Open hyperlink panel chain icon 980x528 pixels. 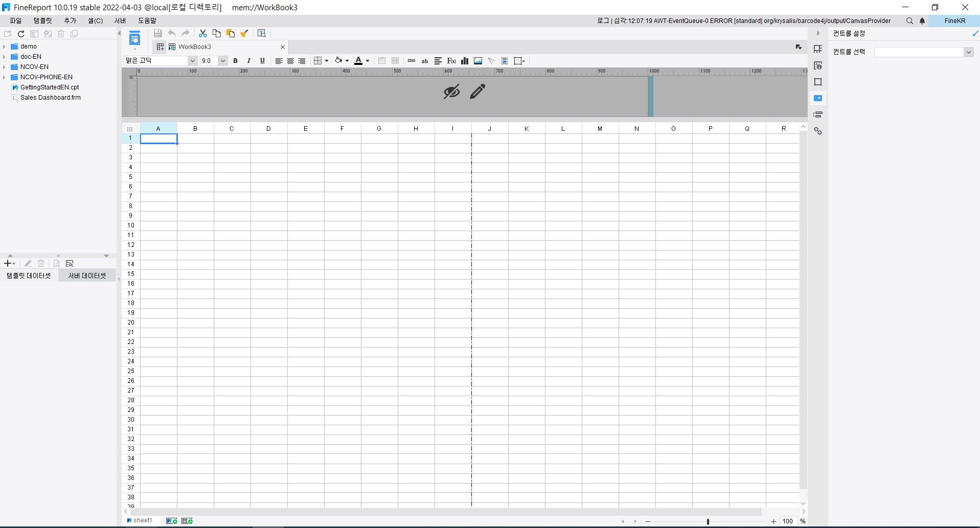coord(818,131)
